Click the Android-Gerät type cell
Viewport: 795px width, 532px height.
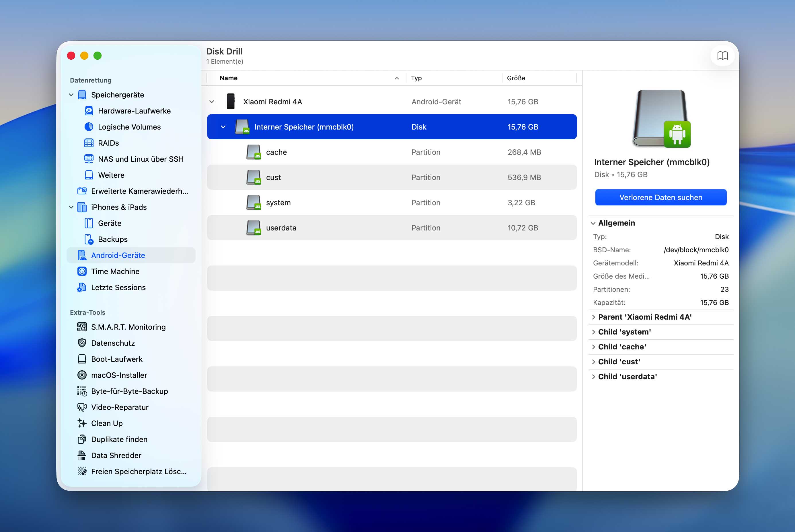tap(436, 101)
